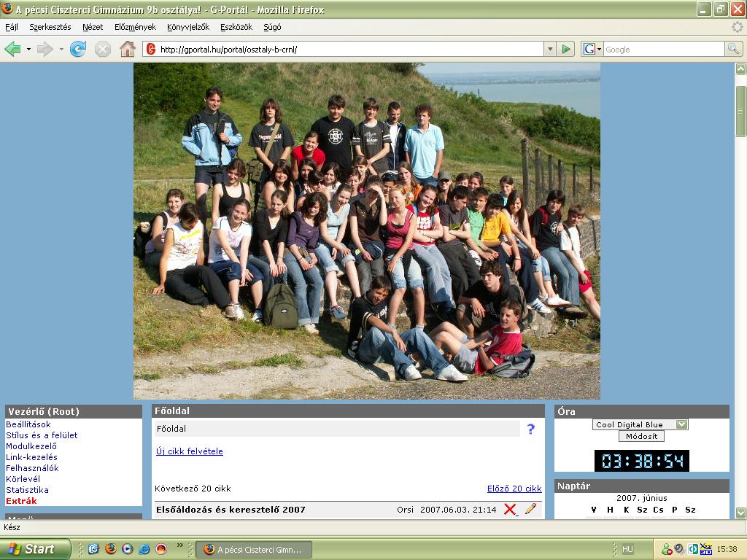Image resolution: width=747 pixels, height=560 pixels.
Task: Open the Körlevél link
Action: coord(23,479)
